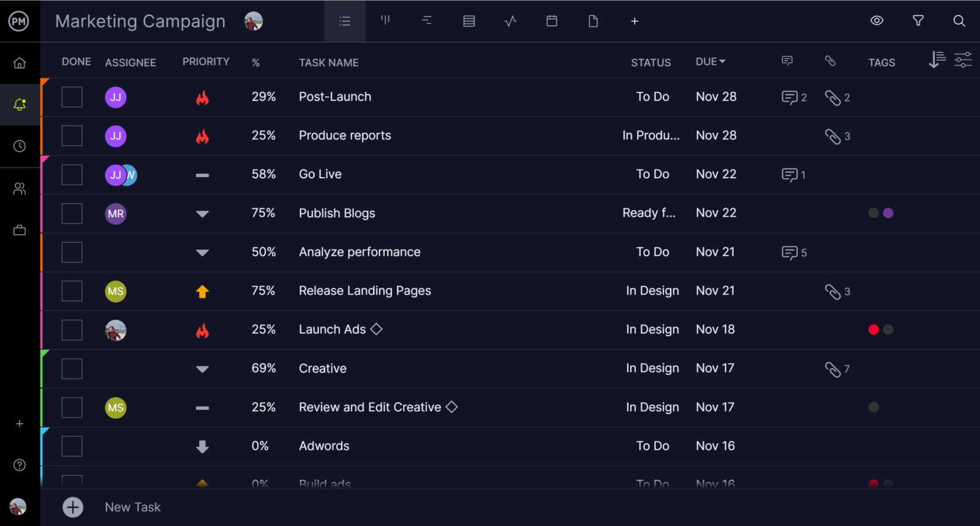Open the Files view icon

593,21
